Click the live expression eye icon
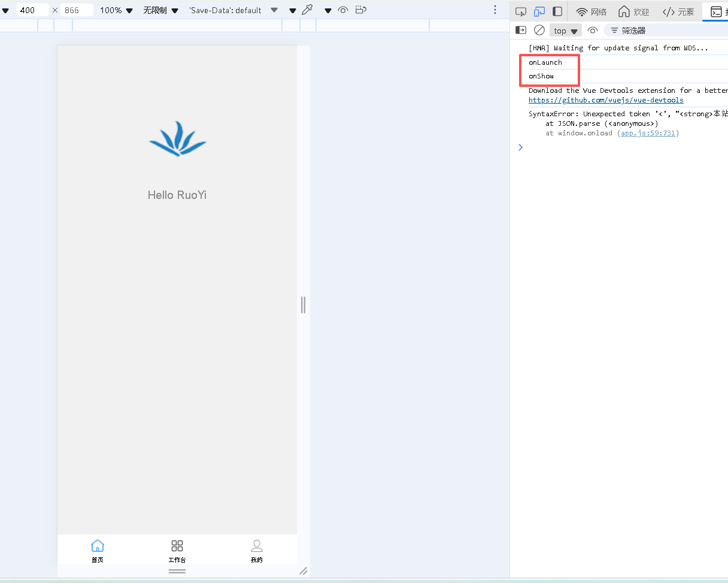This screenshot has height=583, width=728. tap(592, 30)
